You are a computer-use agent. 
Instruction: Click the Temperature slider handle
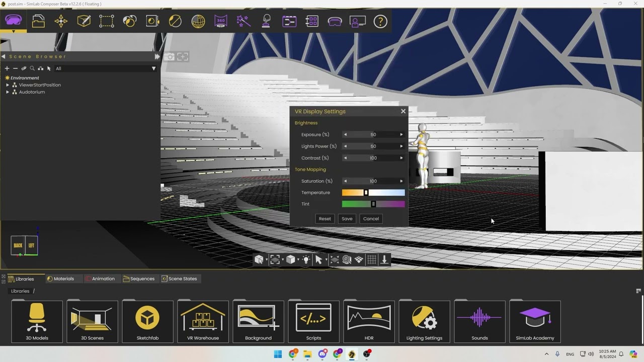click(366, 193)
